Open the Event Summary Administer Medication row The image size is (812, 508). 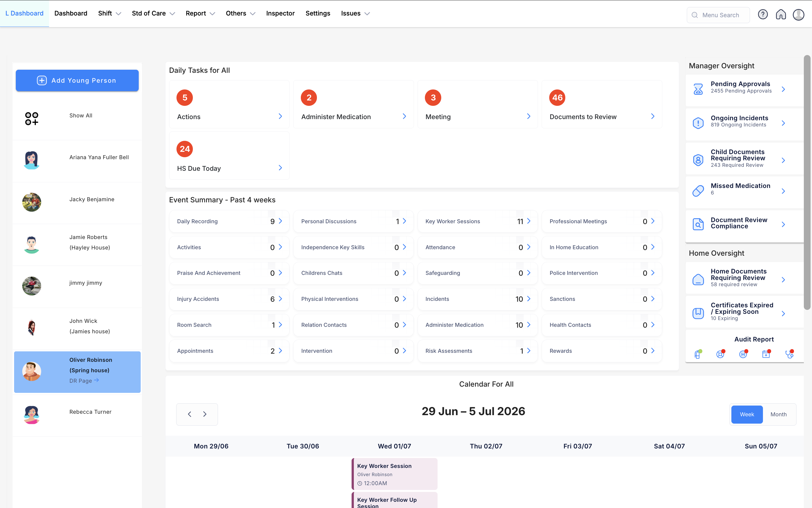(x=477, y=325)
